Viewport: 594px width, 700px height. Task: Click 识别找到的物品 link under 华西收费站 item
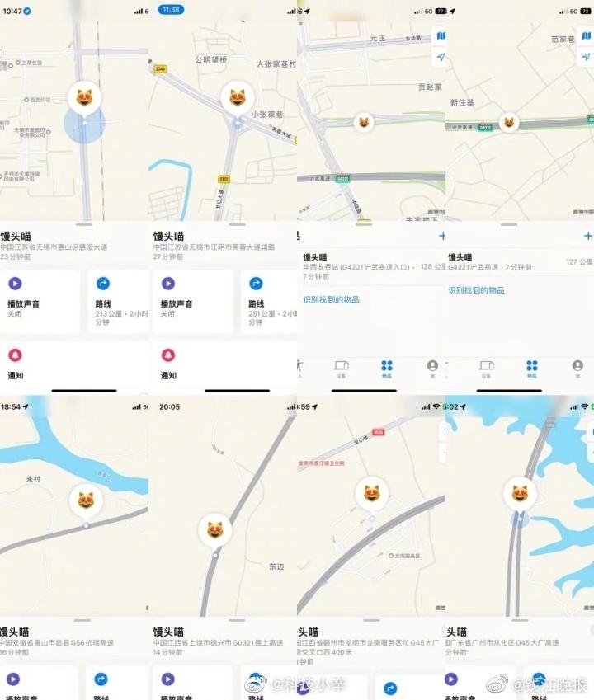(x=331, y=299)
